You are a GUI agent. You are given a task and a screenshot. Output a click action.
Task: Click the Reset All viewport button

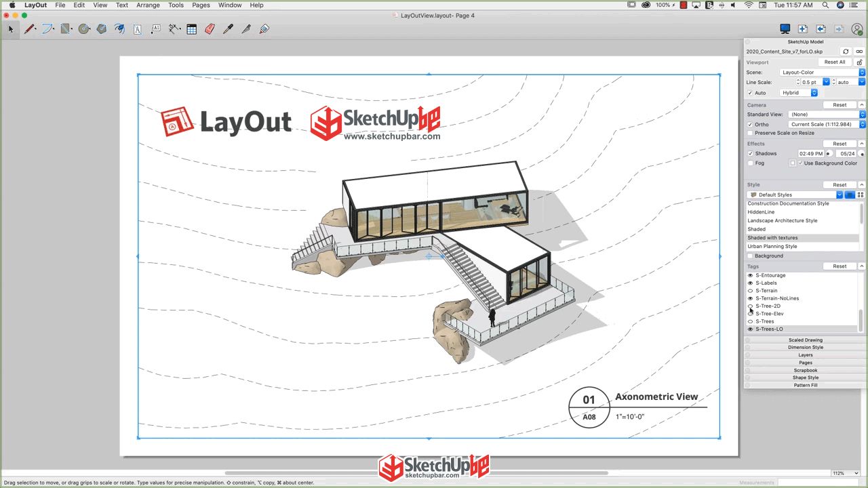835,62
